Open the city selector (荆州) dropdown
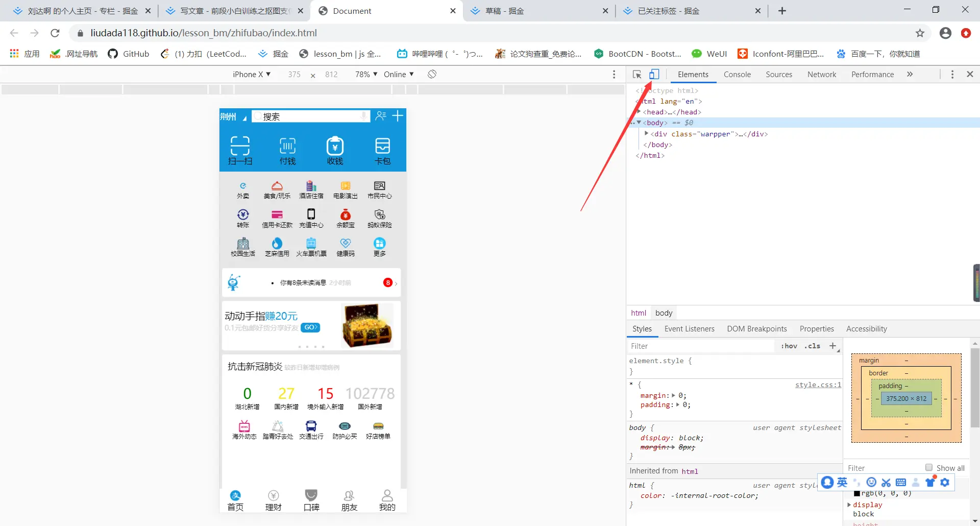This screenshot has height=526, width=980. (233, 116)
